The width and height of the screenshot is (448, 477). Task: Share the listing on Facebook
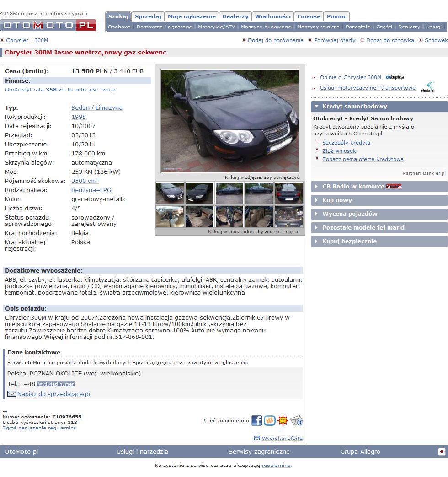click(257, 420)
